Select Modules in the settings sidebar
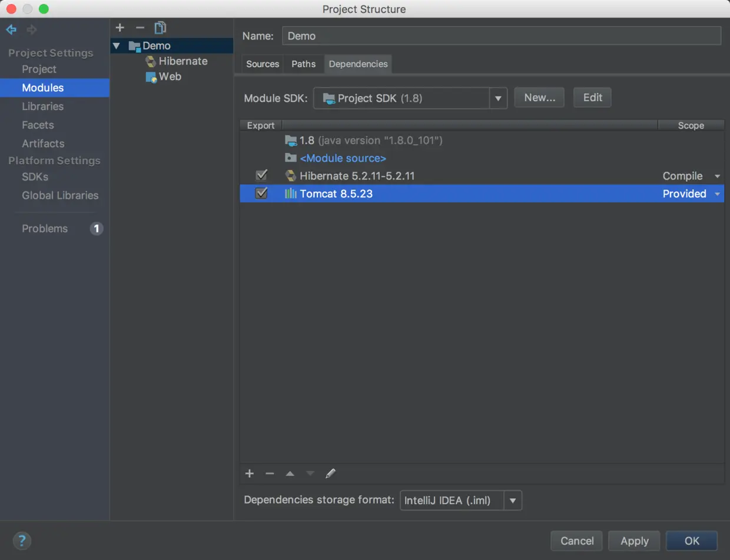730x560 pixels. (55, 88)
